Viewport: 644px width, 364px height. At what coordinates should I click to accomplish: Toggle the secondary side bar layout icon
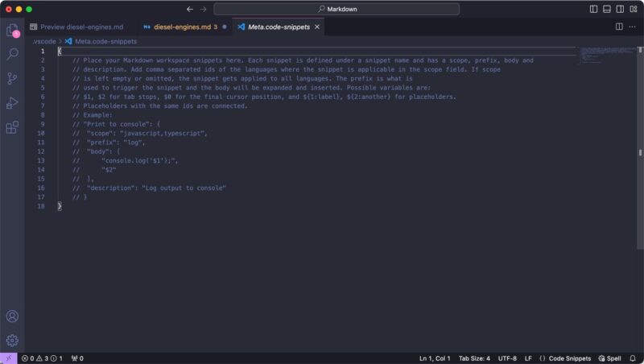620,9
